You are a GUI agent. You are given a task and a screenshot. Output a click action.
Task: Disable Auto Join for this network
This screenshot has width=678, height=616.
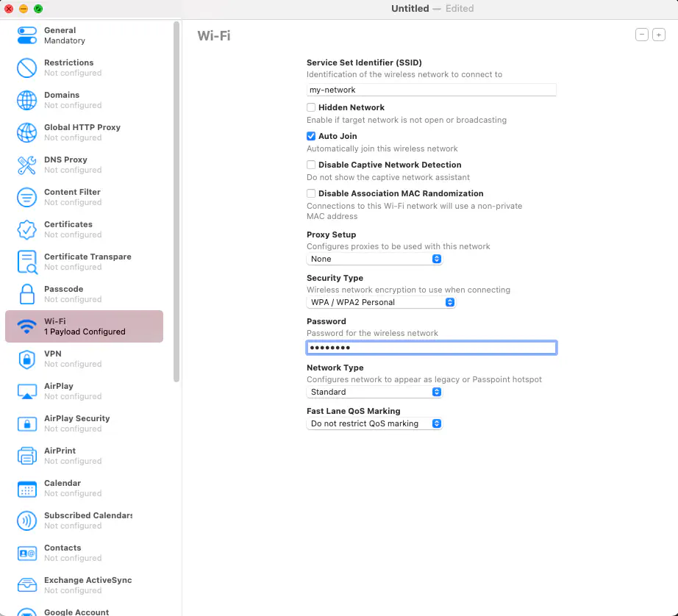pos(311,136)
